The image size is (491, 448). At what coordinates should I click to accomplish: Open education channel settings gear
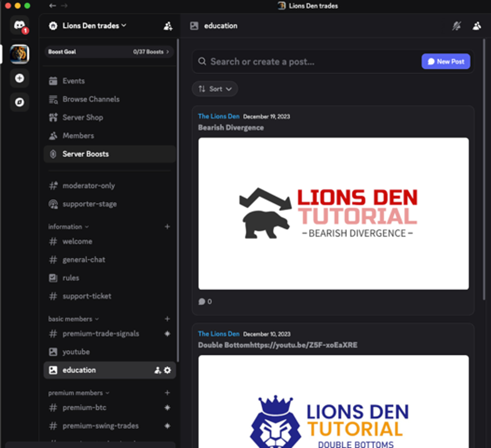coord(167,370)
